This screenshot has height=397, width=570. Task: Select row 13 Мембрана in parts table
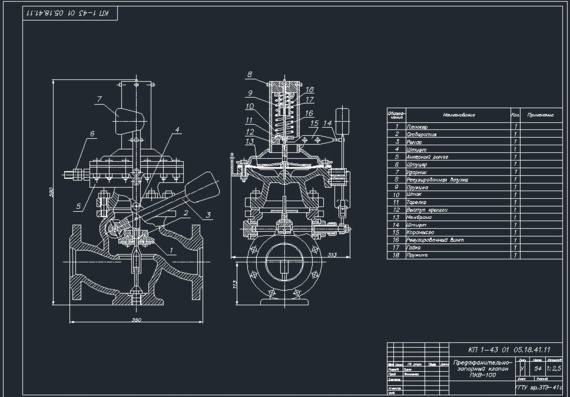(x=474, y=217)
